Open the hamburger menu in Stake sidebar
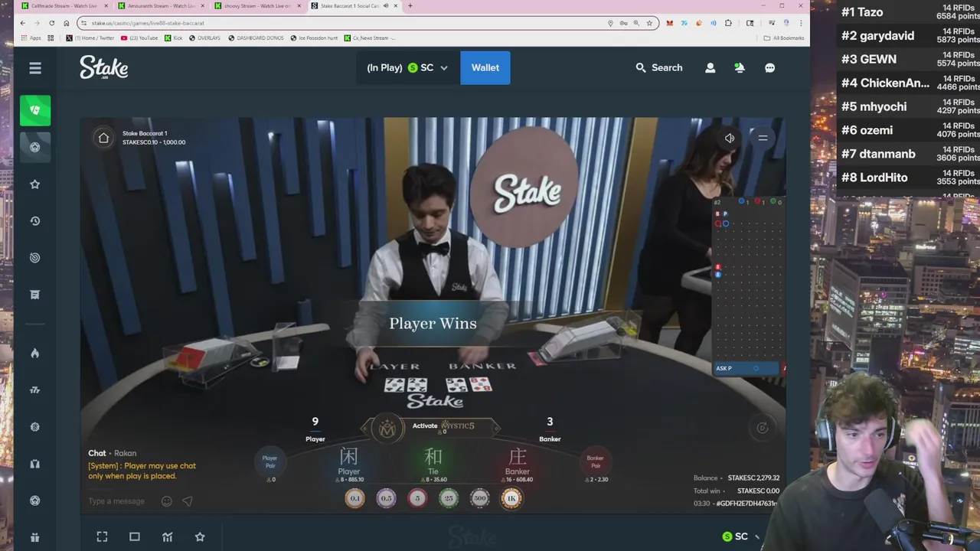 tap(35, 68)
